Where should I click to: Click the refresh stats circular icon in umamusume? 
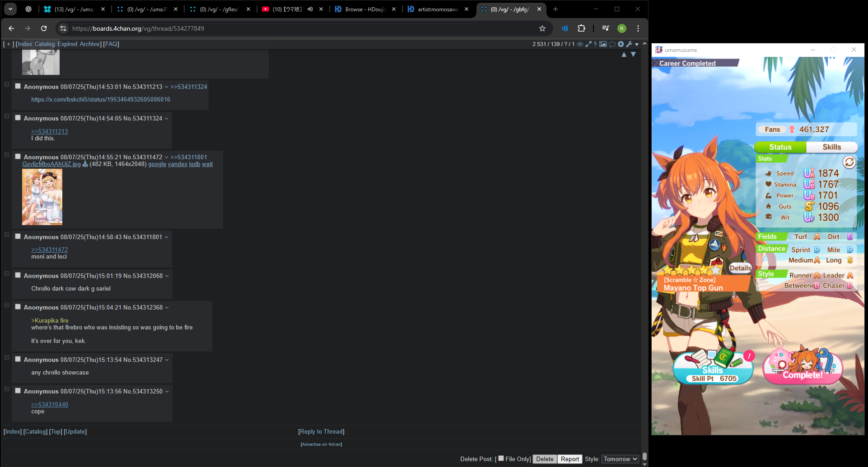click(x=849, y=162)
